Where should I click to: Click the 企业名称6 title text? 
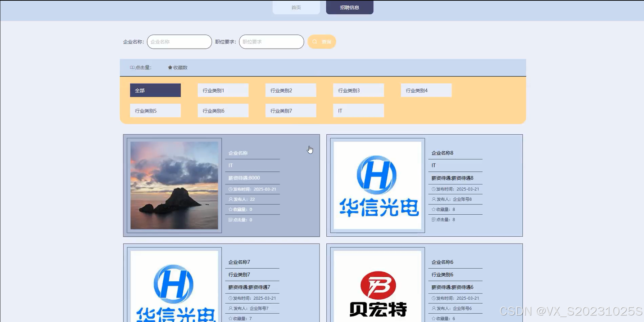point(442,262)
